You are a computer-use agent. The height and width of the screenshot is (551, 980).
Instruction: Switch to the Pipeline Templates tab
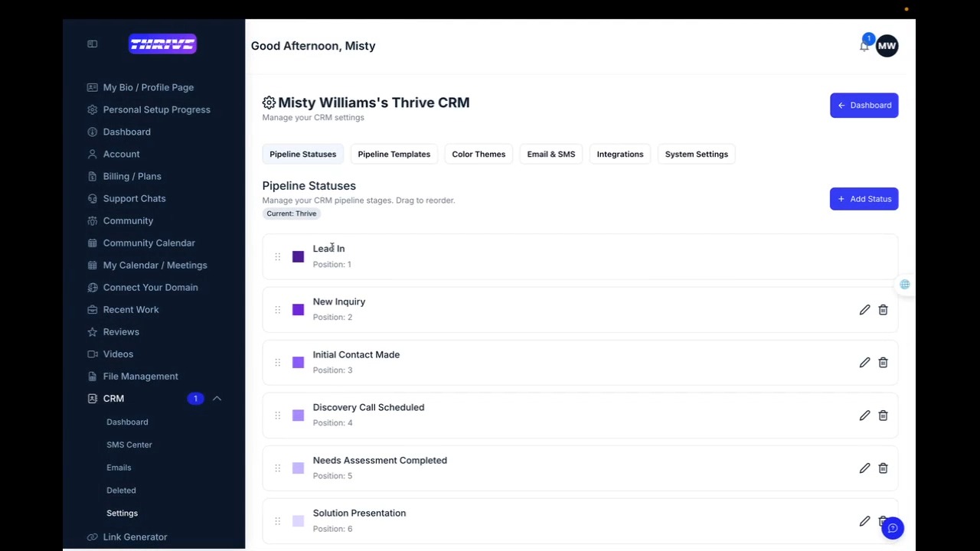point(394,154)
